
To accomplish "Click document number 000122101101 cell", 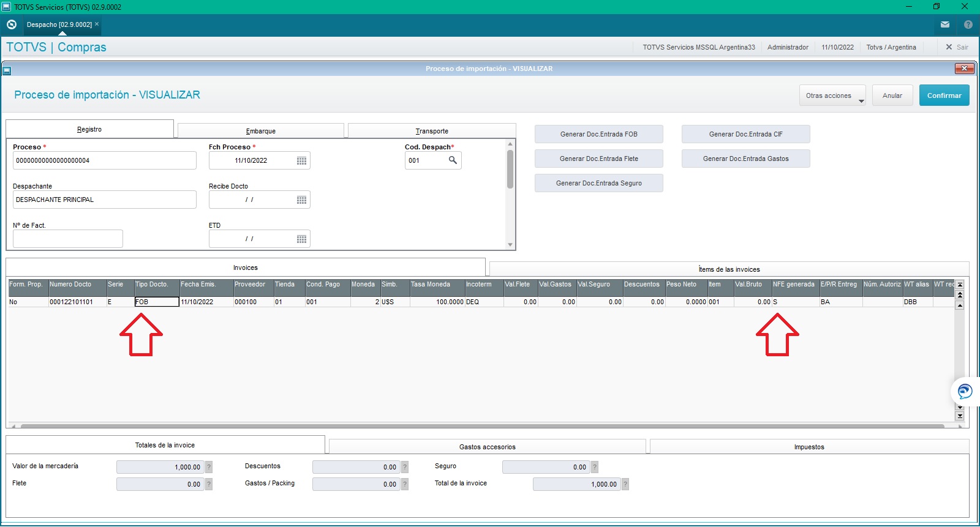I will pyautogui.click(x=77, y=302).
